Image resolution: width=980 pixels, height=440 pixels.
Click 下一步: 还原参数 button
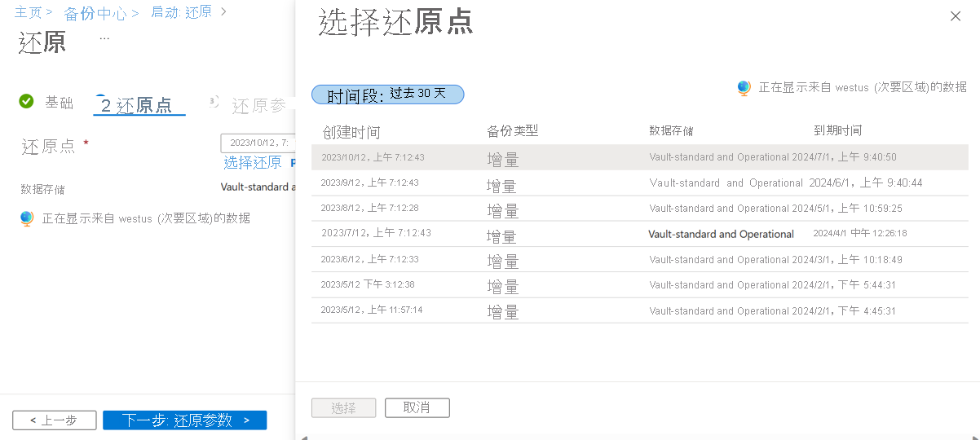(x=185, y=420)
